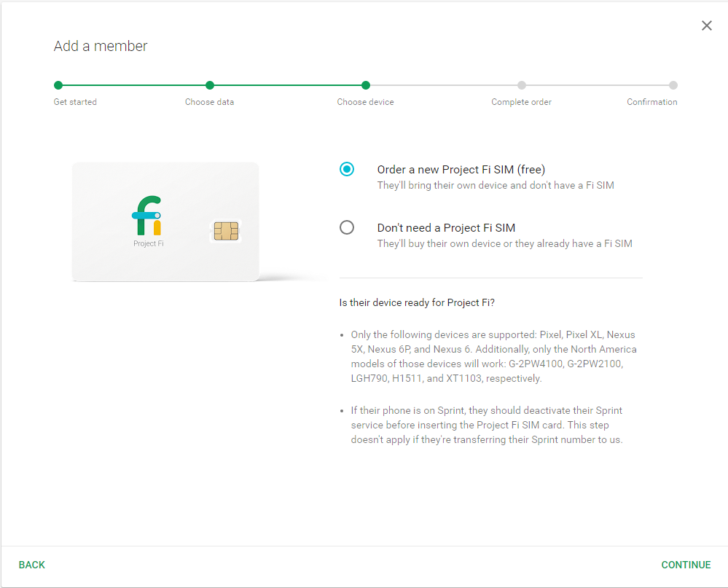Click They'll bring their own device text
Viewport: 728px width, 588px height.
496,185
